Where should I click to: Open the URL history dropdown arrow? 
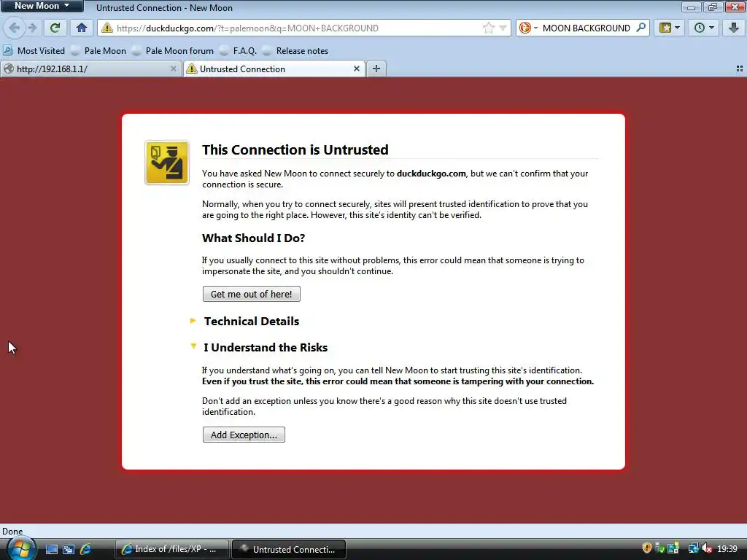[503, 28]
